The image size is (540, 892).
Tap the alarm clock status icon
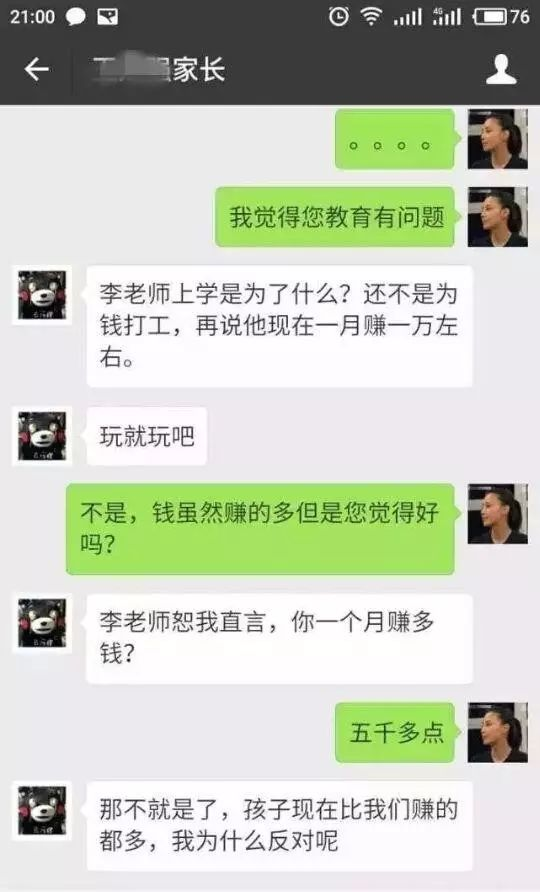pos(339,16)
